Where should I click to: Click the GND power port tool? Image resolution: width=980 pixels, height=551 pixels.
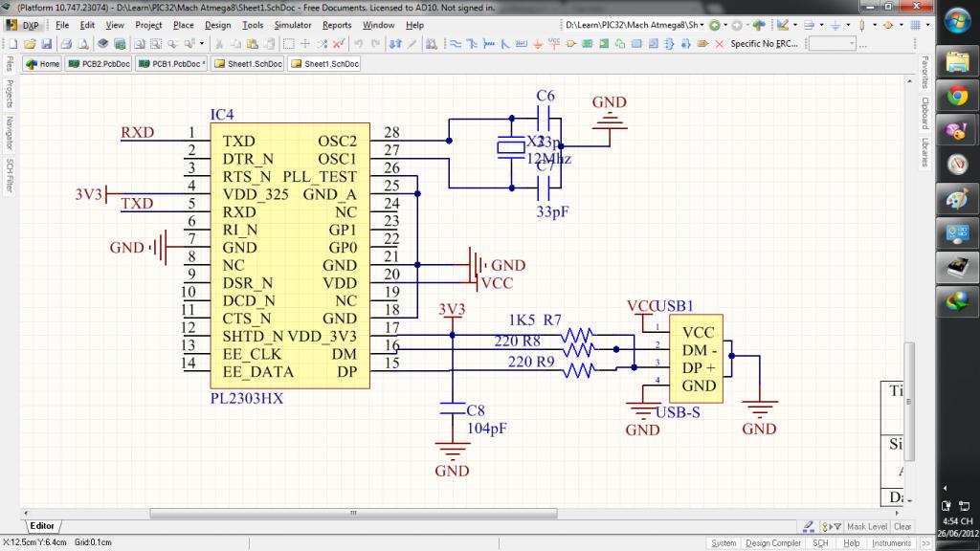click(x=538, y=44)
